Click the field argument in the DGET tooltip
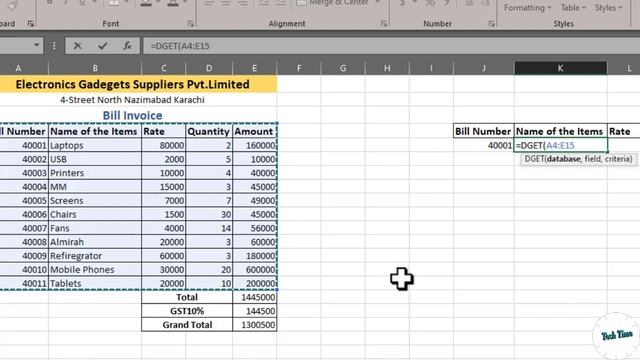640x360 pixels. (x=592, y=159)
